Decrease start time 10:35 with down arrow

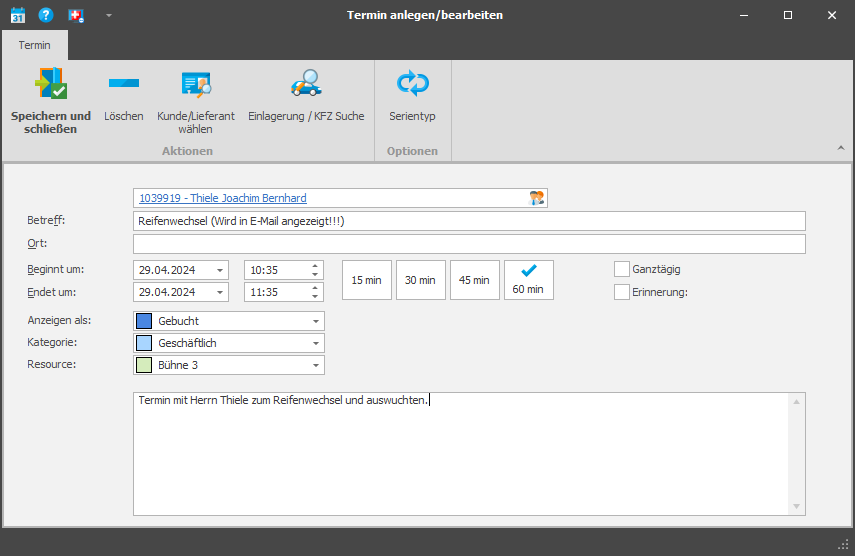point(315,274)
